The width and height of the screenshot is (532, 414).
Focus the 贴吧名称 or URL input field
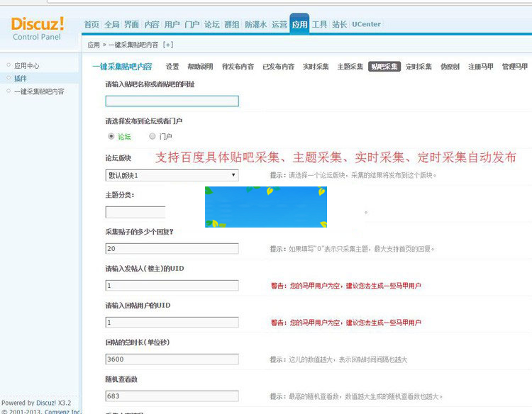point(172,101)
